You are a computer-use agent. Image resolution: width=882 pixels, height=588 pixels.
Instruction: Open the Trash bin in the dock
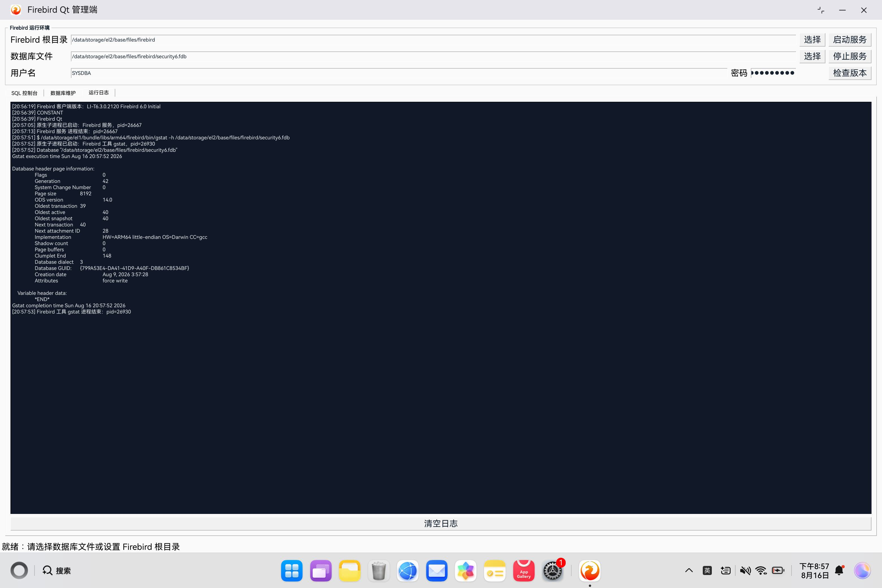click(x=379, y=571)
